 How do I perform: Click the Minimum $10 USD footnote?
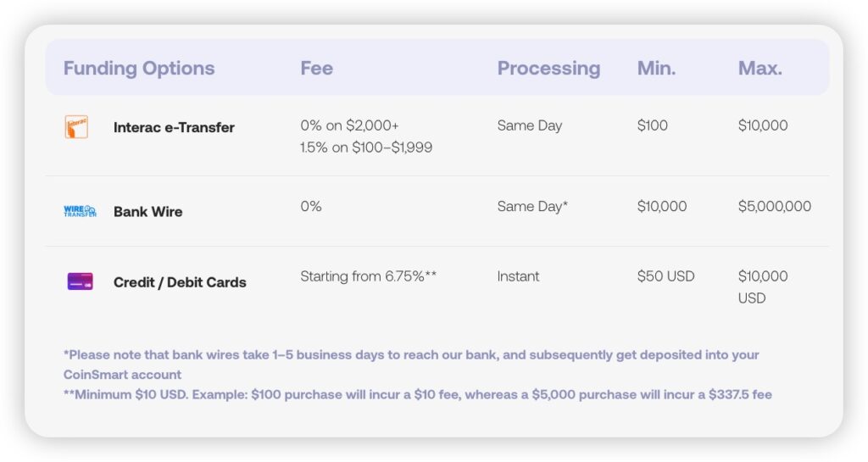pyautogui.click(x=417, y=394)
